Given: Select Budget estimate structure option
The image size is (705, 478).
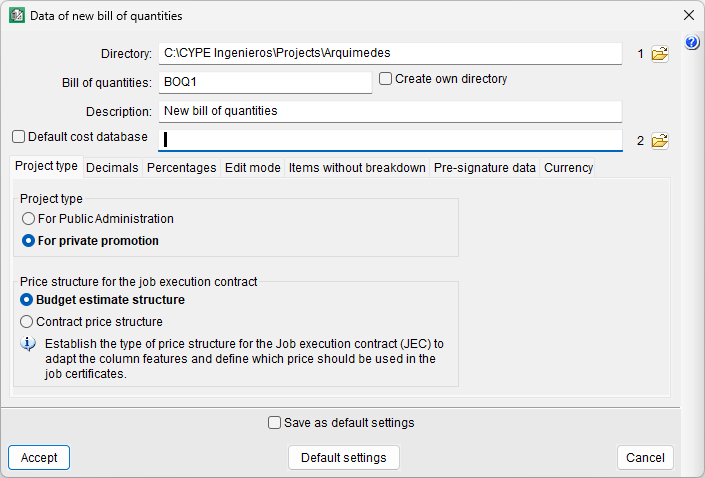Looking at the screenshot, I should click(27, 299).
